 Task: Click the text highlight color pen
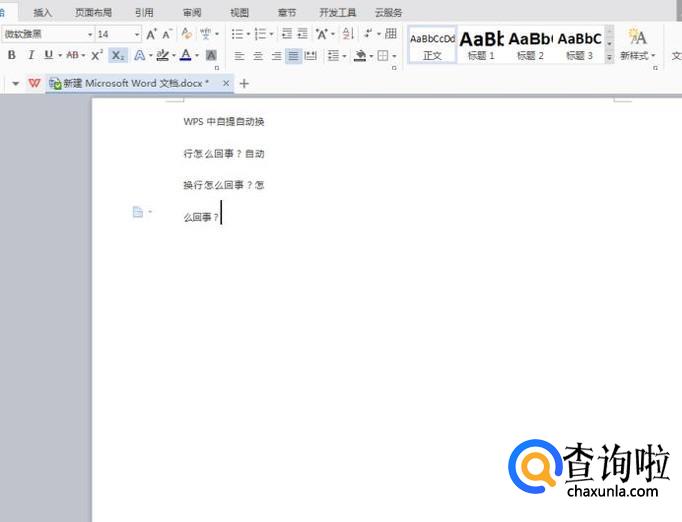tap(163, 55)
